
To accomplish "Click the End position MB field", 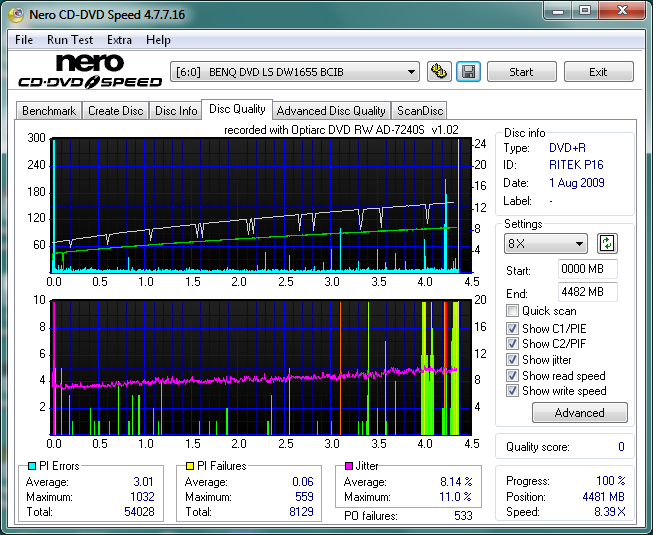I will tap(587, 292).
